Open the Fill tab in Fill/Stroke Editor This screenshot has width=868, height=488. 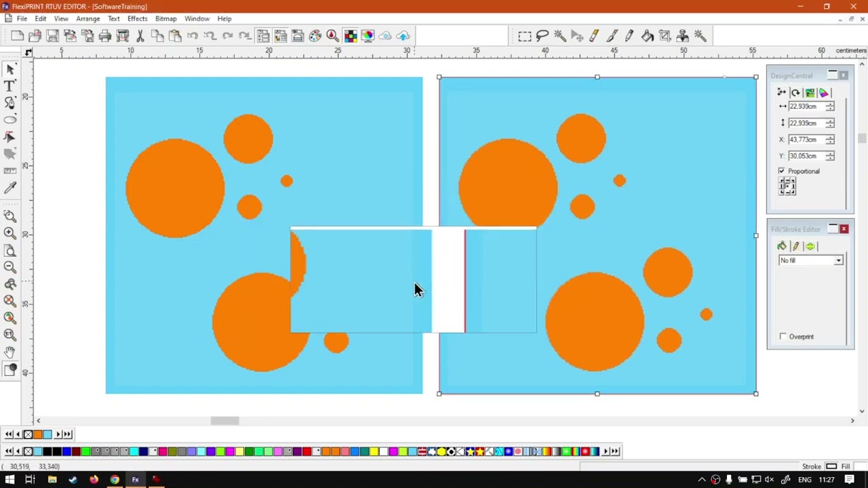782,246
